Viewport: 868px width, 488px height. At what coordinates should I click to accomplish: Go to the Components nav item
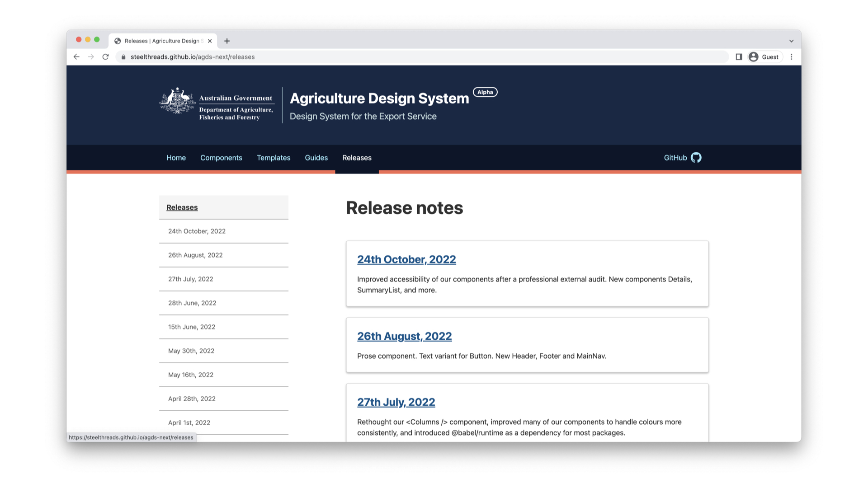[221, 158]
